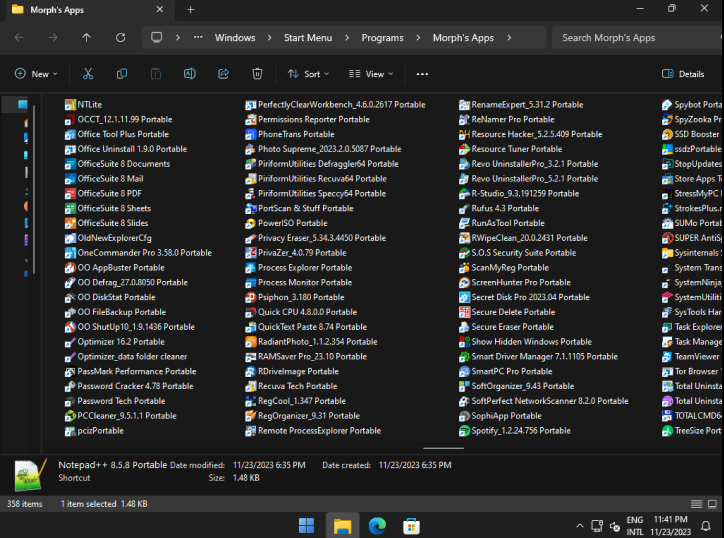This screenshot has width=724, height=538.
Task: Open the View dropdown menu
Action: [x=371, y=74]
